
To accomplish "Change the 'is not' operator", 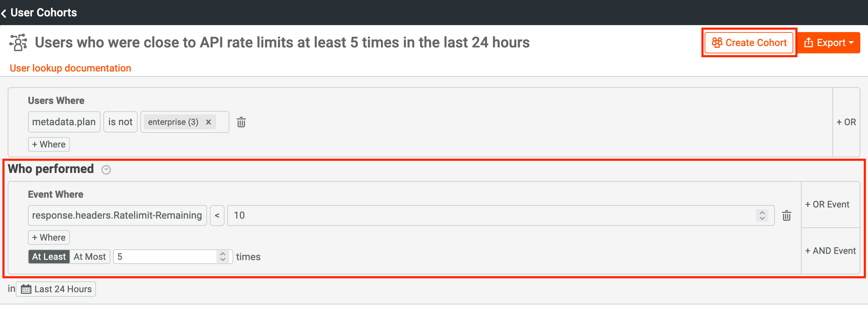I will click(x=120, y=122).
